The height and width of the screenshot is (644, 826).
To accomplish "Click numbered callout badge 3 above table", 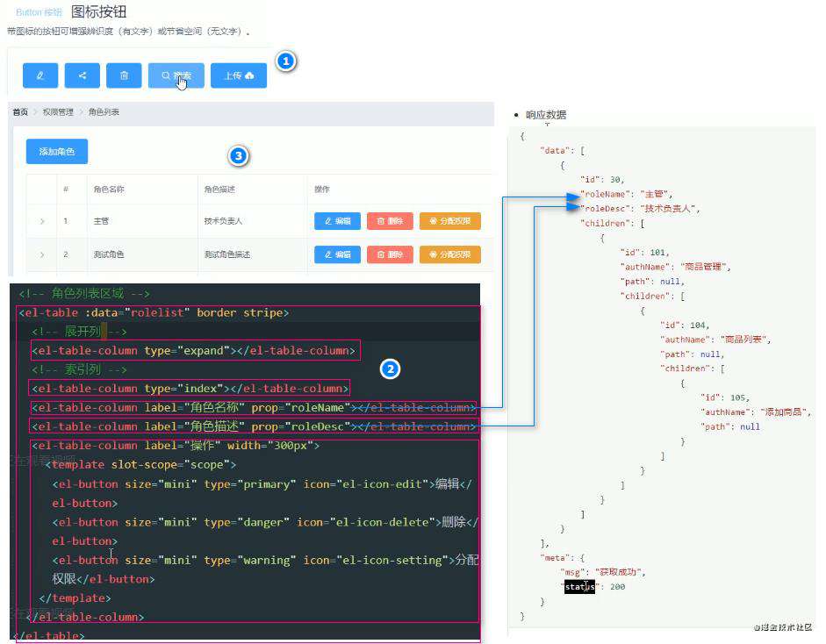I will click(x=239, y=156).
